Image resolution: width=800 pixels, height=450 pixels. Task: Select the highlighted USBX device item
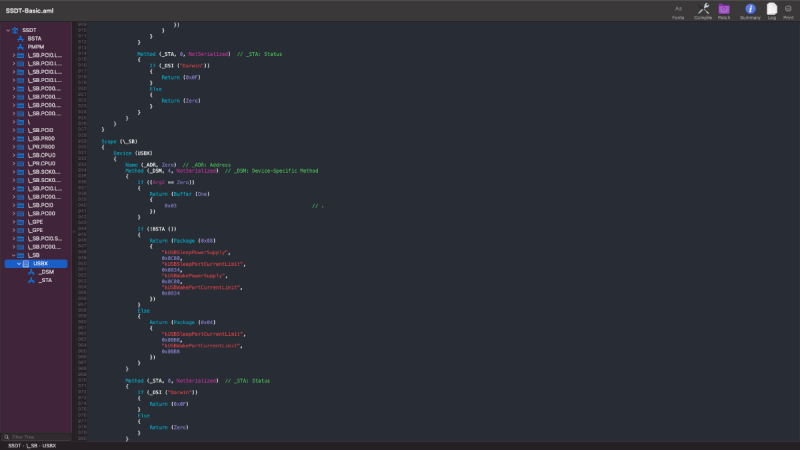pyautogui.click(x=41, y=264)
